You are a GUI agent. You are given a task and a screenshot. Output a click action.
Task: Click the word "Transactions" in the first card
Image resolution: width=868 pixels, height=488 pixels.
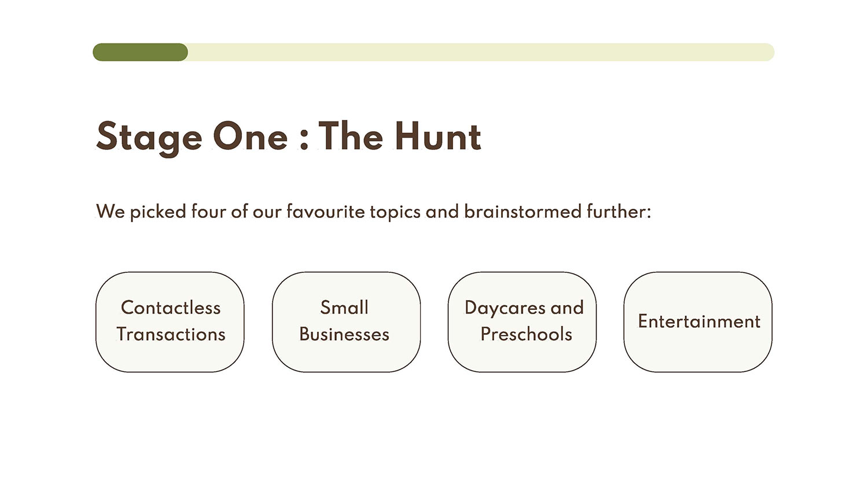171,334
